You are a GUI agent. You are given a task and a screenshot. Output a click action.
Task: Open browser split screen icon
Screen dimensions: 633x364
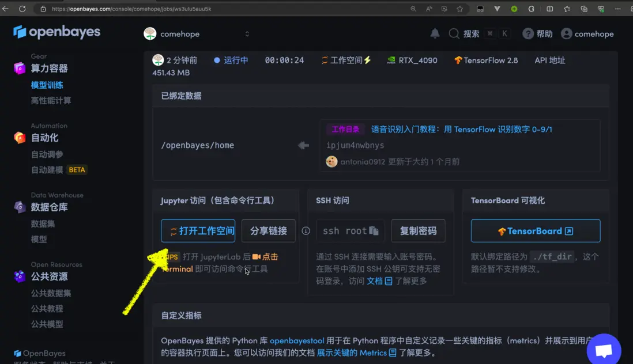[x=550, y=9]
